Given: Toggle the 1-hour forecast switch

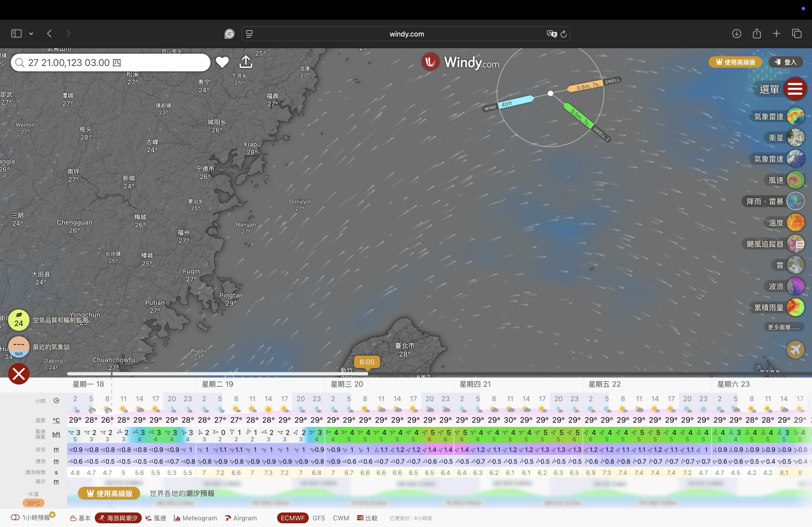Looking at the screenshot, I should pyautogui.click(x=15, y=518).
